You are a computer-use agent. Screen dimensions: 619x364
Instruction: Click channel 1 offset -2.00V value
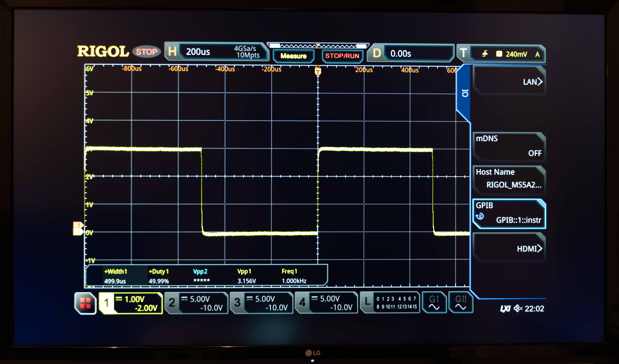(146, 308)
